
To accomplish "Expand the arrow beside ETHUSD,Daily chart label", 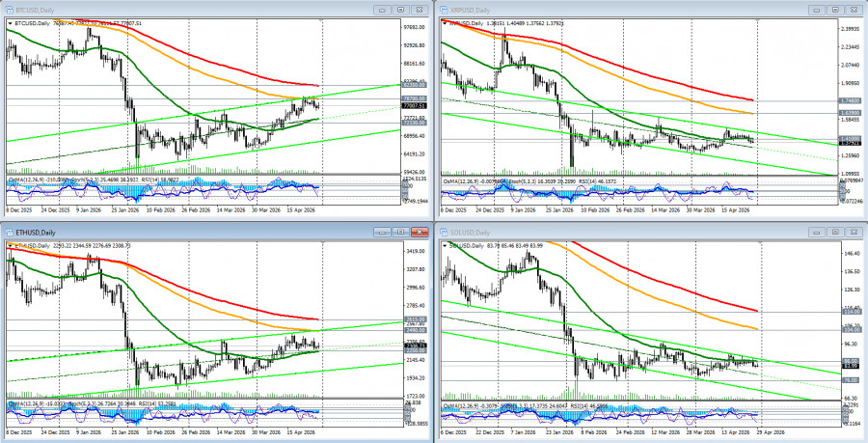I will coord(10,245).
